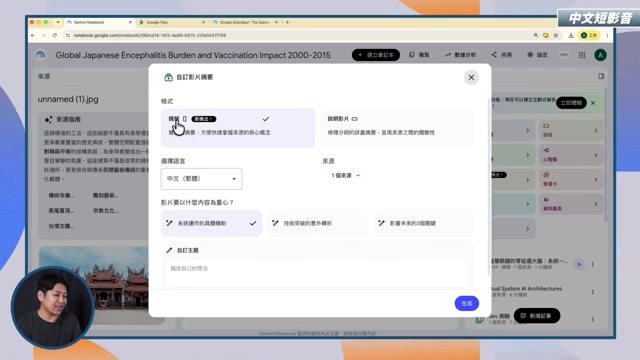Expand the 1 個來源 source dropdown
640x360 pixels.
(x=345, y=176)
